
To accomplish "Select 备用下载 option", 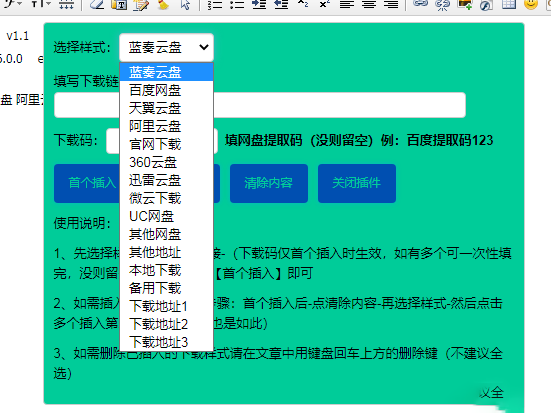I will pos(166,288).
